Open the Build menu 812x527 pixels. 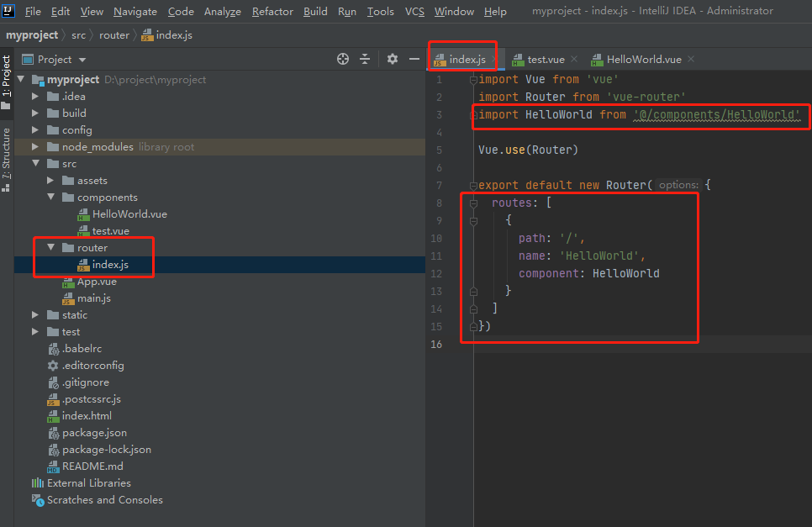pyautogui.click(x=315, y=12)
